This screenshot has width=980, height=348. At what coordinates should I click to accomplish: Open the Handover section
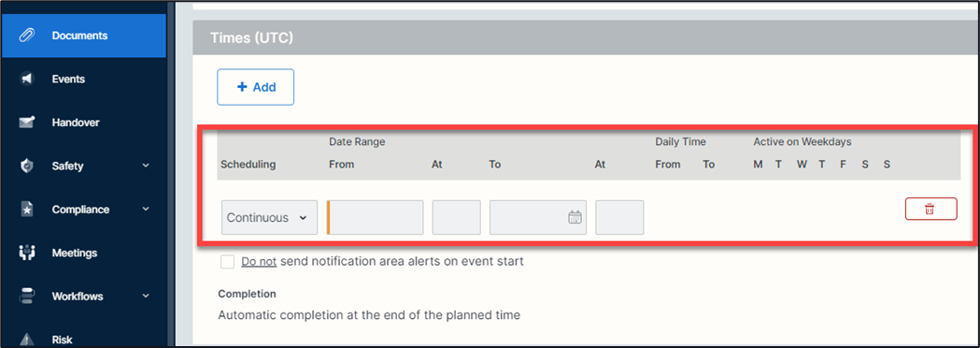[x=75, y=123]
